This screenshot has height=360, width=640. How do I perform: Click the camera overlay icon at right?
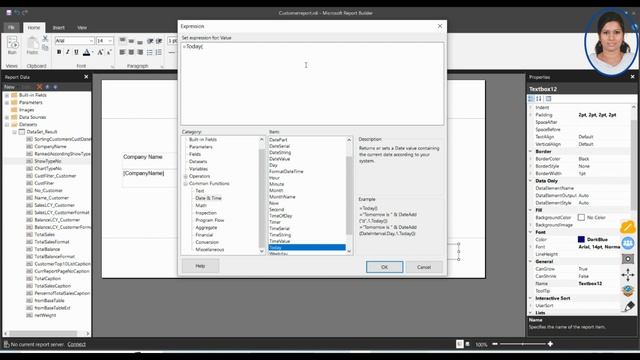click(628, 259)
